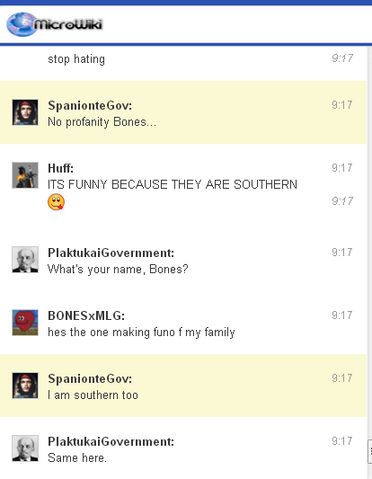The width and height of the screenshot is (372, 479).
Task: Click the tongue-out smiley emoticon
Action: tap(56, 202)
